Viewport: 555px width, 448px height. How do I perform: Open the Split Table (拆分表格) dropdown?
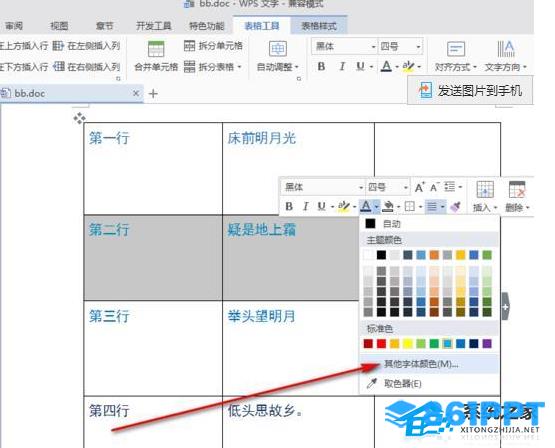click(x=213, y=67)
